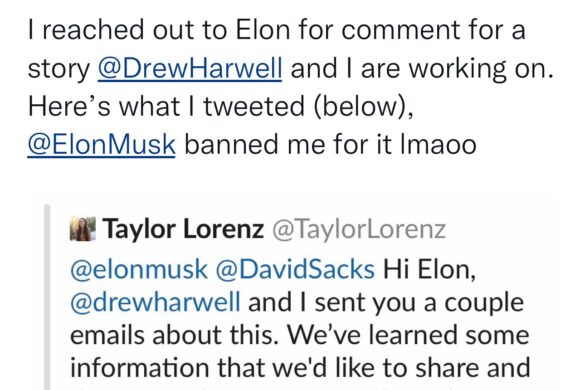Screen dimensions: 585x390
Task: Click the 'and I are working on.' text
Action: pyautogui.click(x=422, y=69)
